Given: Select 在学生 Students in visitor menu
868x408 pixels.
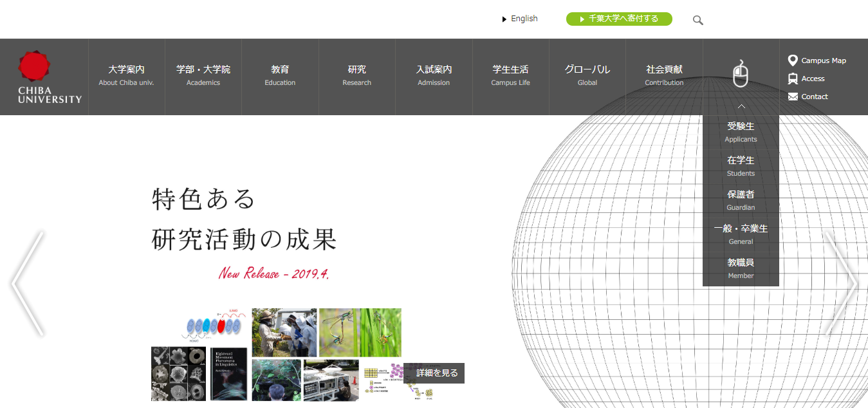Looking at the screenshot, I should point(741,166).
